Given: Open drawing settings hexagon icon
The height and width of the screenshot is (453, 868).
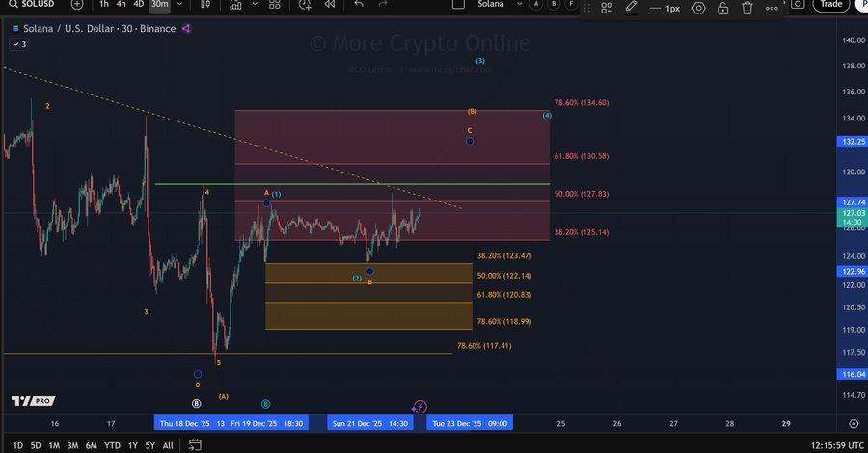Looking at the screenshot, I should pyautogui.click(x=698, y=8).
